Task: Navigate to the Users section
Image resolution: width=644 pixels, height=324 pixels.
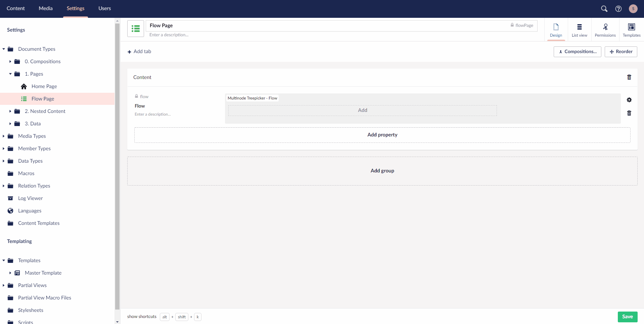Action: coord(104,8)
